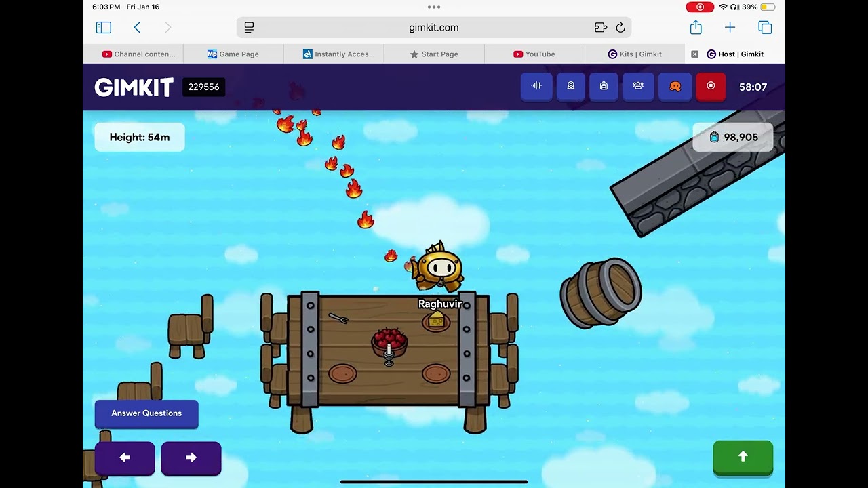Click the Fri Jan 16 date

tap(143, 7)
